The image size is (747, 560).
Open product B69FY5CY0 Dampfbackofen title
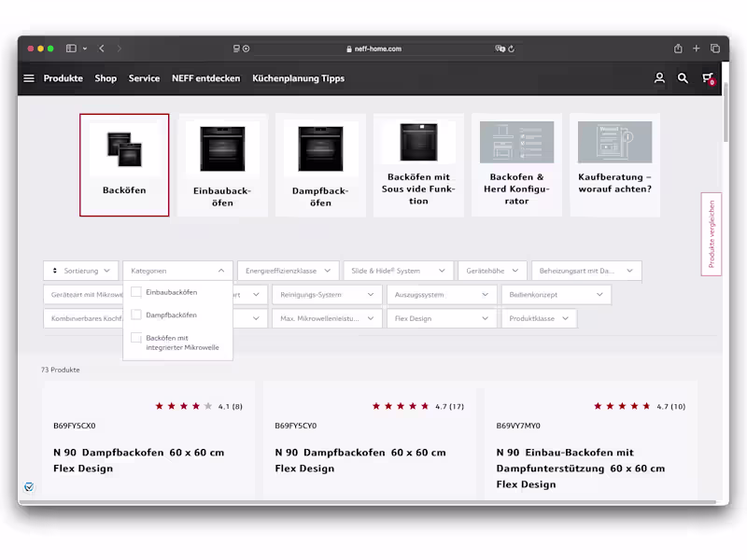[x=360, y=460]
